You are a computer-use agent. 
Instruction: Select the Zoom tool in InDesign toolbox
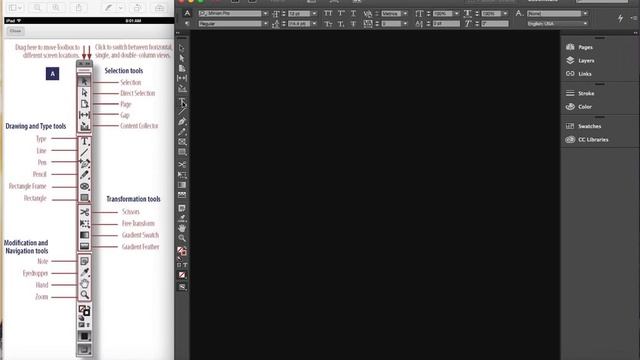pos(182,238)
